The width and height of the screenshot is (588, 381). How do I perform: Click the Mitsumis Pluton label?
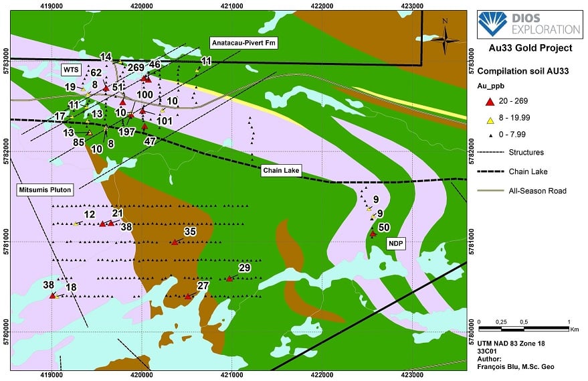[41, 190]
